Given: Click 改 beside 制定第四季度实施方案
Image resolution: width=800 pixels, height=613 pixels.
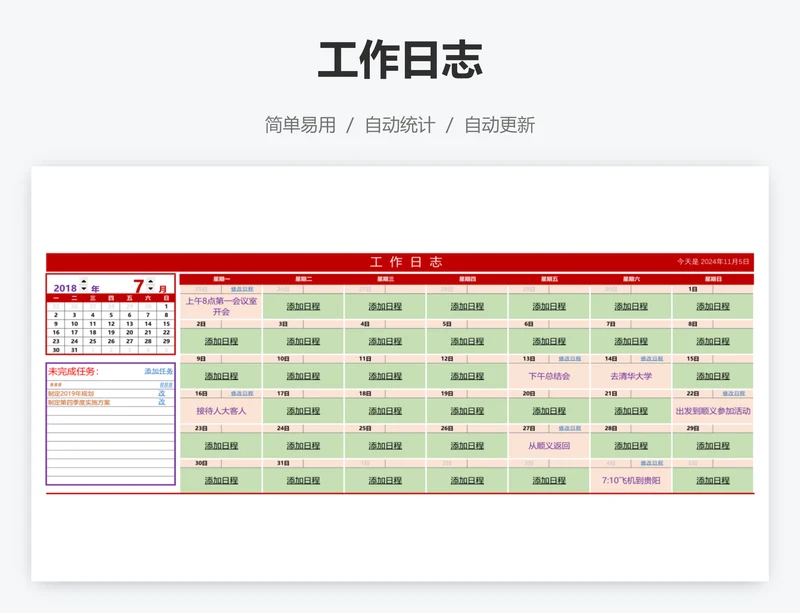Looking at the screenshot, I should [x=162, y=402].
